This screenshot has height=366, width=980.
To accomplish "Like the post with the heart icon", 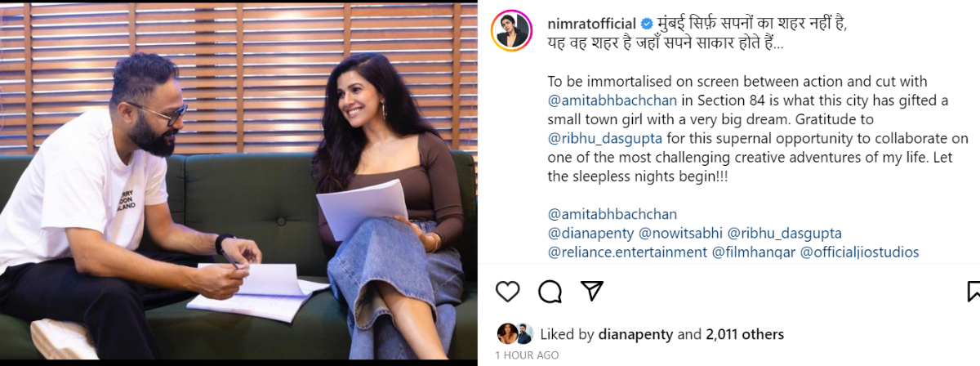I will pos(508,292).
